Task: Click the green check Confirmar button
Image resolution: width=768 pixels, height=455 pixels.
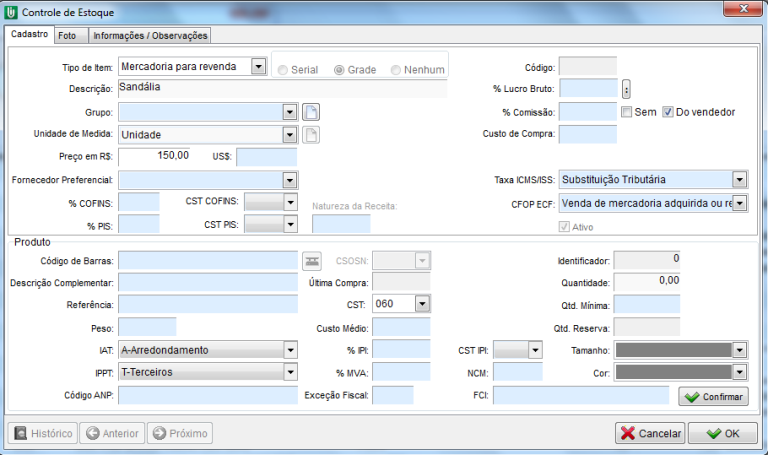Action: 713,397
